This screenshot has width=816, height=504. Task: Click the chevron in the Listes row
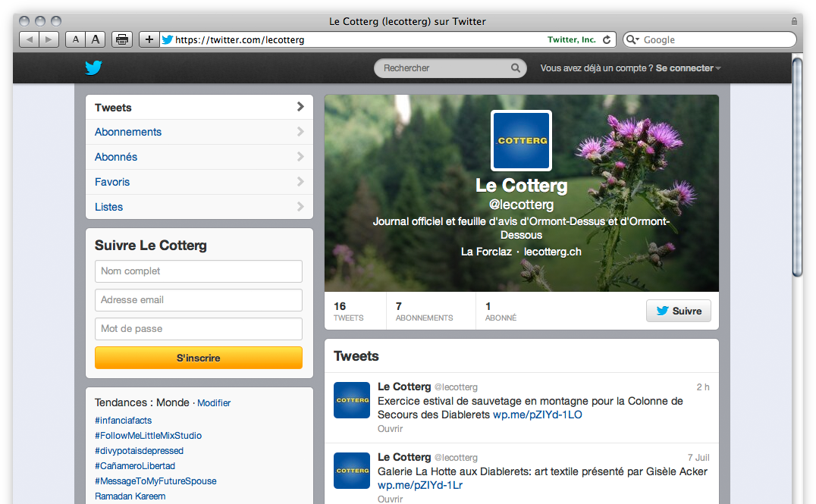point(300,206)
